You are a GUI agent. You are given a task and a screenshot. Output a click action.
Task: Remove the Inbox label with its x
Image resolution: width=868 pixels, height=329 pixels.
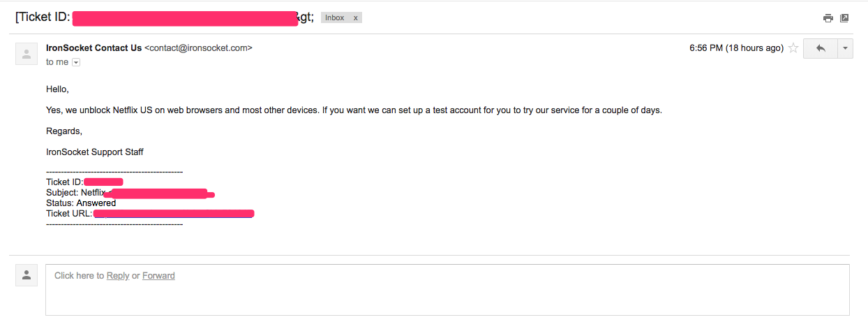[355, 18]
